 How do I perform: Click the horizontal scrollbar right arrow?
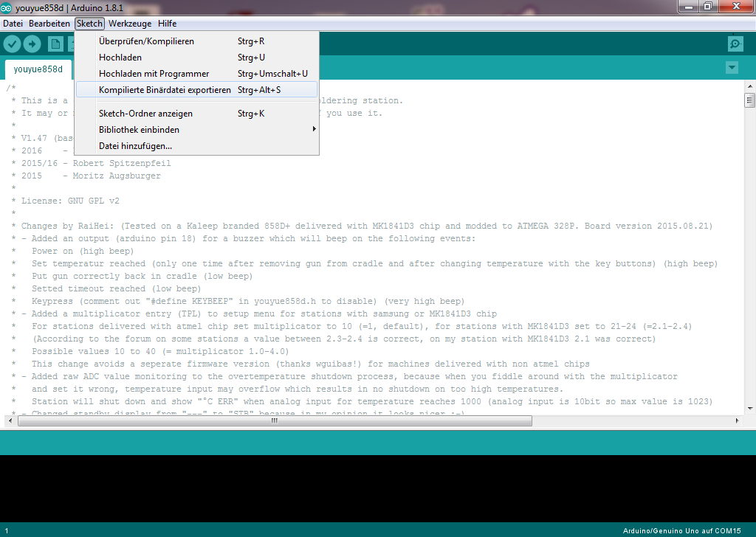[x=738, y=420]
